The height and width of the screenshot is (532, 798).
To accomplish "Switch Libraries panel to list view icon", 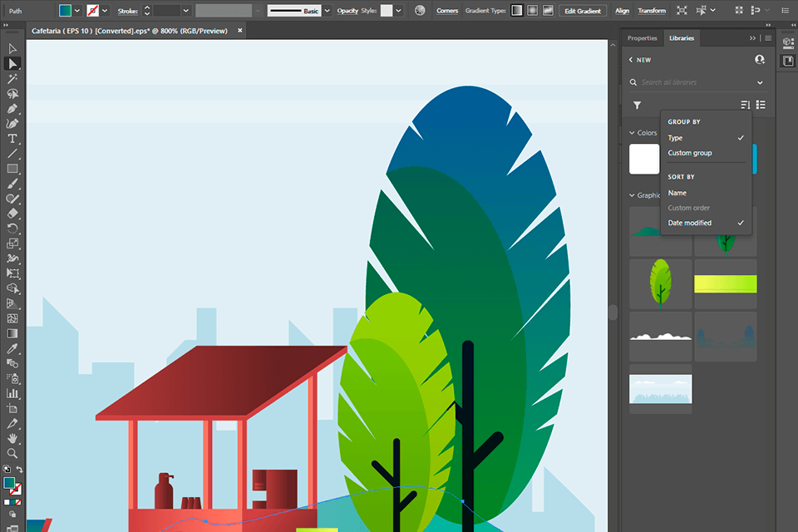I will pos(761,105).
